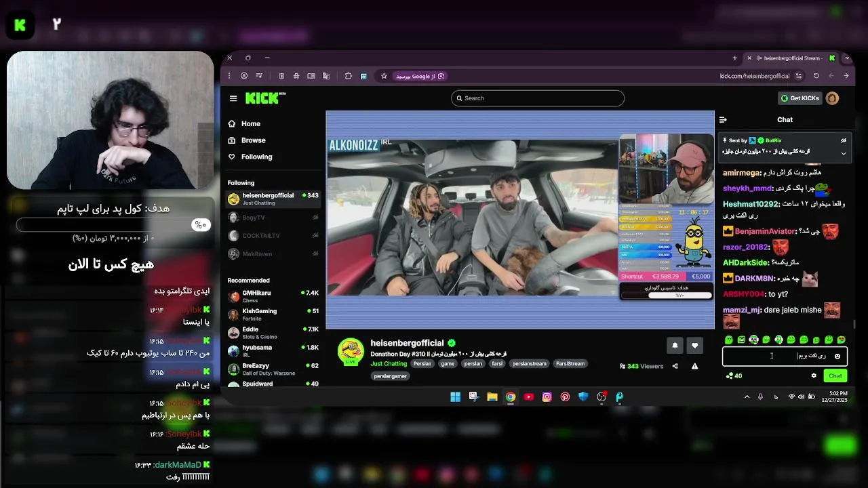Pick the first green quick emote
The image size is (868, 488).
point(729,340)
